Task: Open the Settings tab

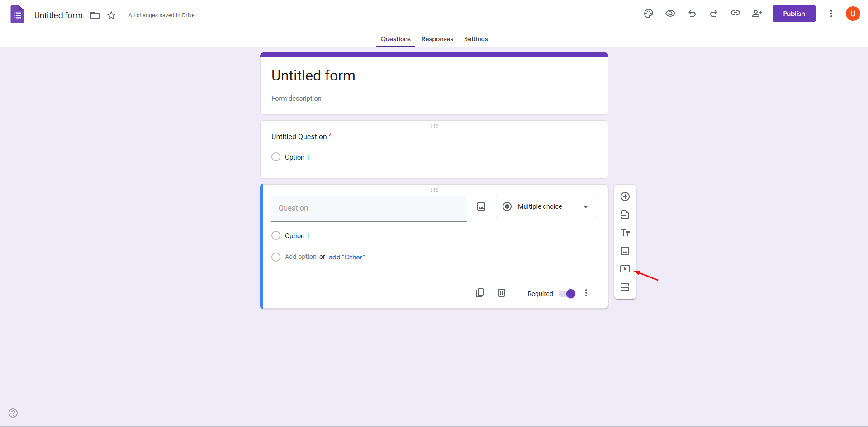Action: click(475, 39)
